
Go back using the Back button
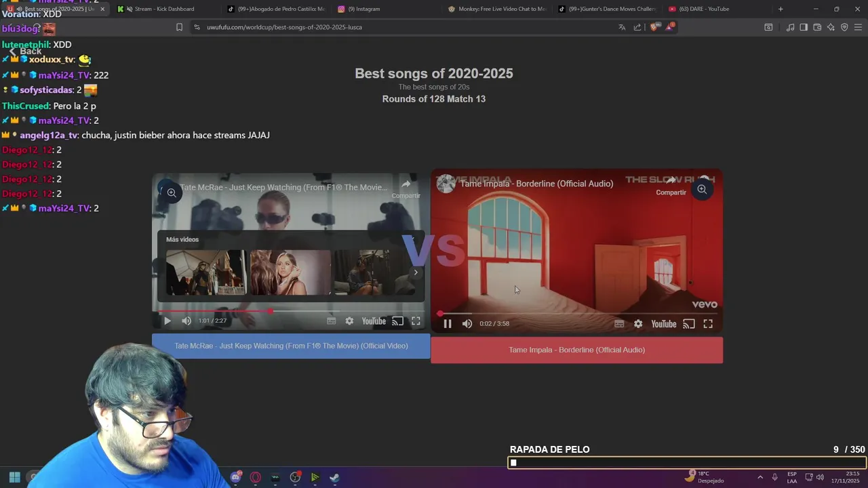point(25,52)
